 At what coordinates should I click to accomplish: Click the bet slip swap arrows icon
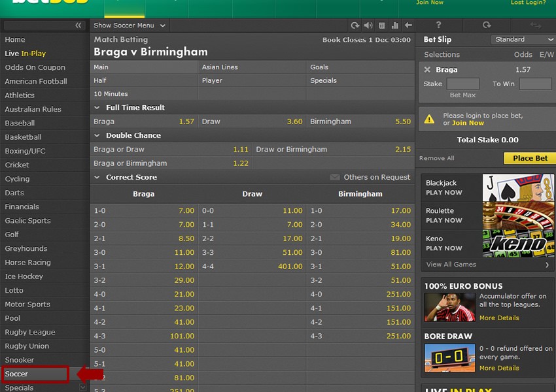[x=535, y=25]
